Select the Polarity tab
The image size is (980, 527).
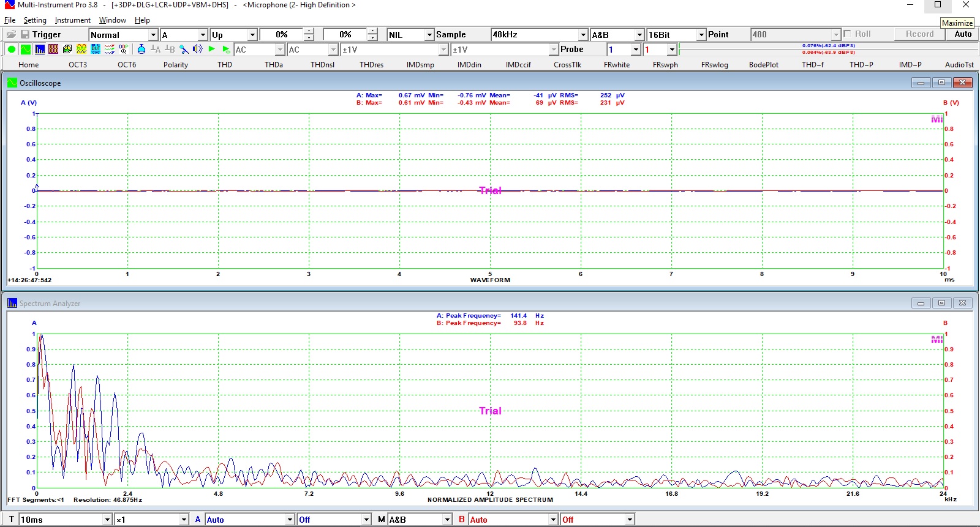[176, 65]
